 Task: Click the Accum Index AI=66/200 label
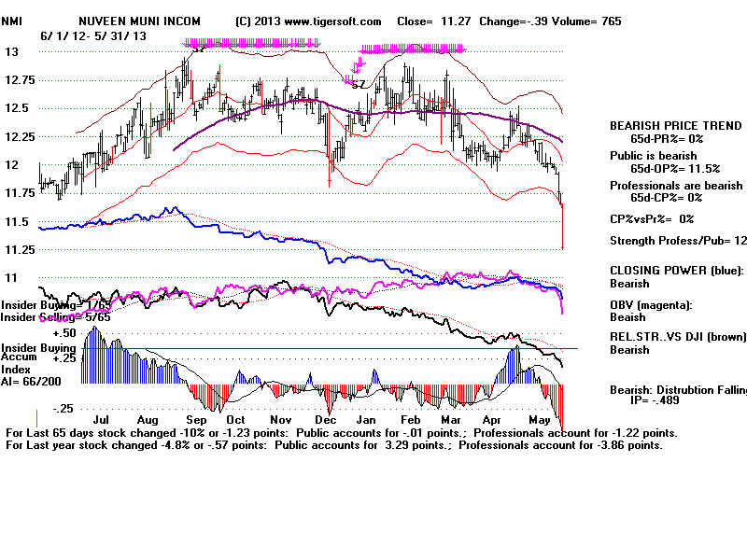pyautogui.click(x=25, y=368)
